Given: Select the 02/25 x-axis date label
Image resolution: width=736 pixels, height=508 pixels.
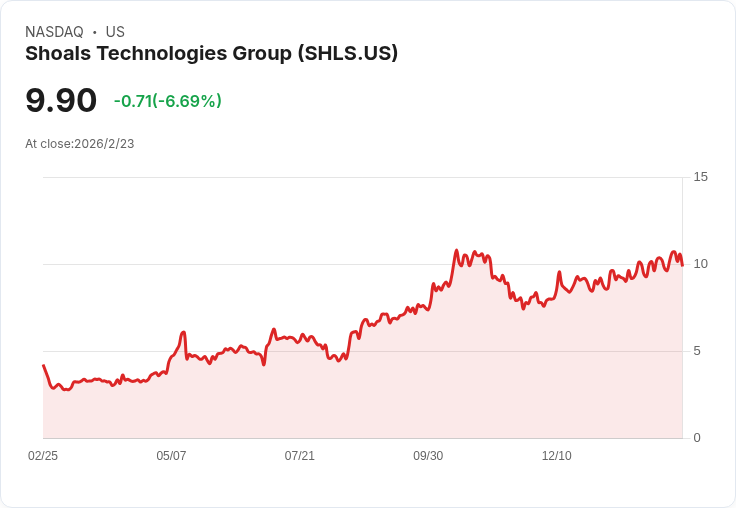Looking at the screenshot, I should coord(43,456).
